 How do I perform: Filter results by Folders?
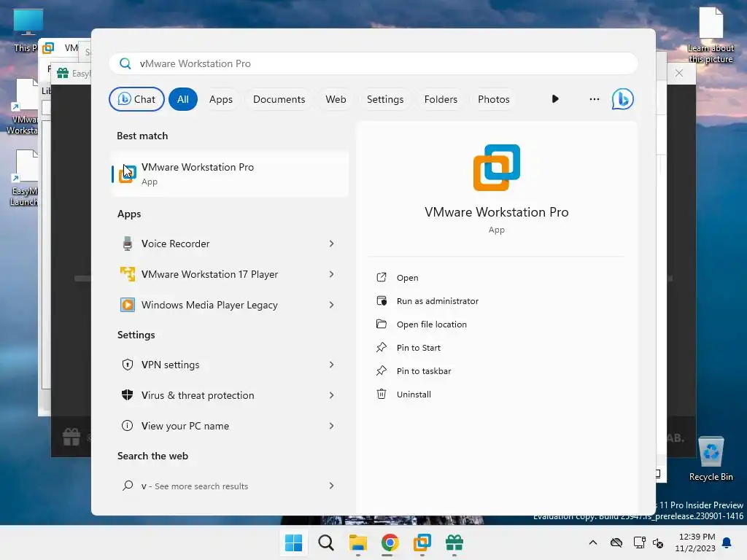pos(441,99)
